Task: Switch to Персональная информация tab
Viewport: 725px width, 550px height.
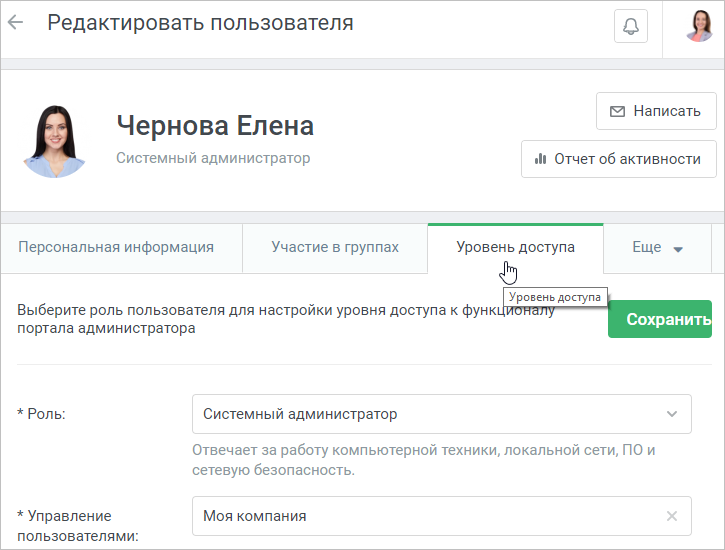Action: click(x=116, y=247)
